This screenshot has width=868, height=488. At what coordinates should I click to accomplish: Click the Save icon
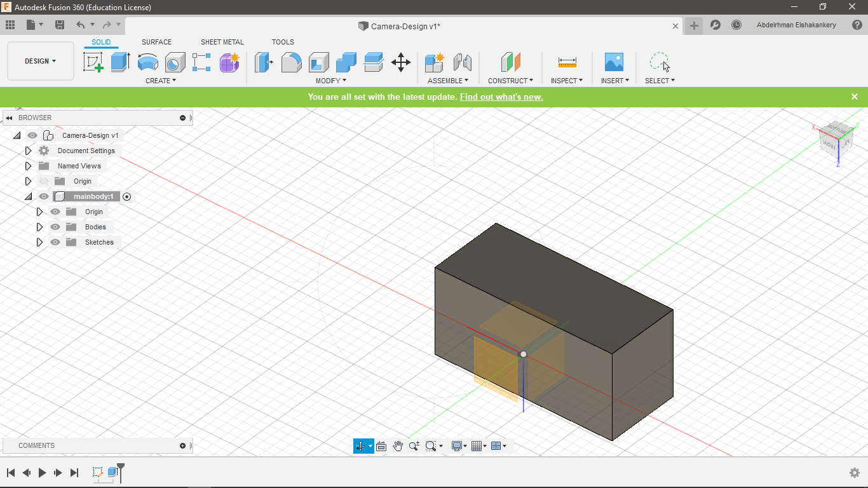coord(60,25)
